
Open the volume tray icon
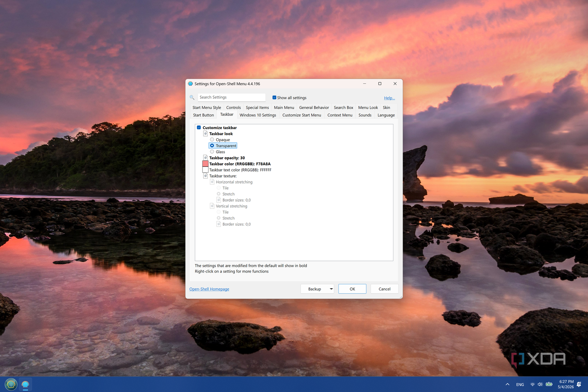pos(540,384)
